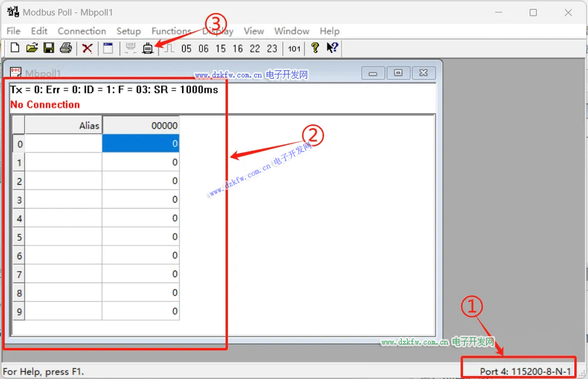Image resolution: width=588 pixels, height=379 pixels.
Task: Click the red X delete icon
Action: click(87, 48)
